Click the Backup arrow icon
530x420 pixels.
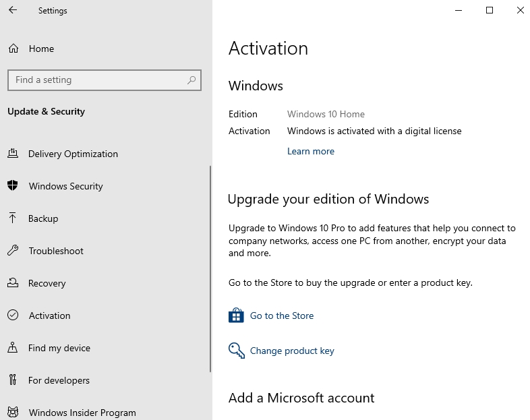tap(13, 218)
